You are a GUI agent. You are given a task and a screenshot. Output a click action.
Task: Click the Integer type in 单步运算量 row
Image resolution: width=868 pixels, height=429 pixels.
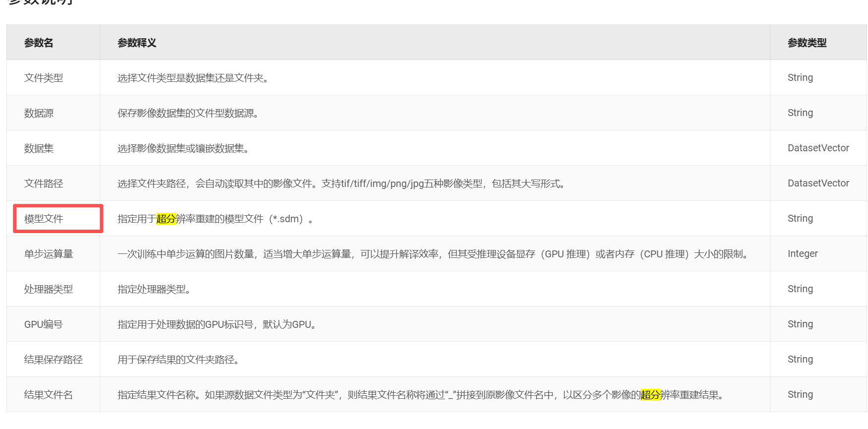[x=803, y=254]
